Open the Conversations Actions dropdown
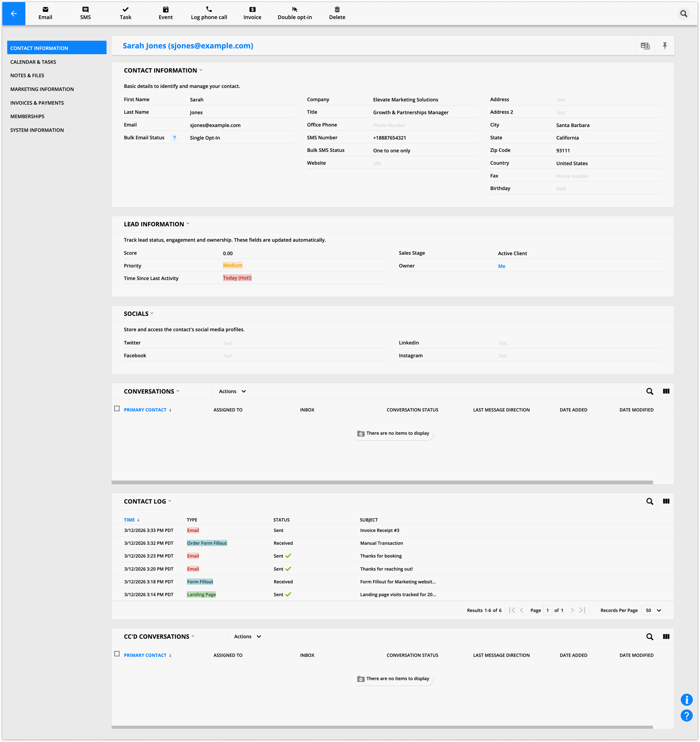This screenshot has width=700, height=742. pyautogui.click(x=233, y=391)
